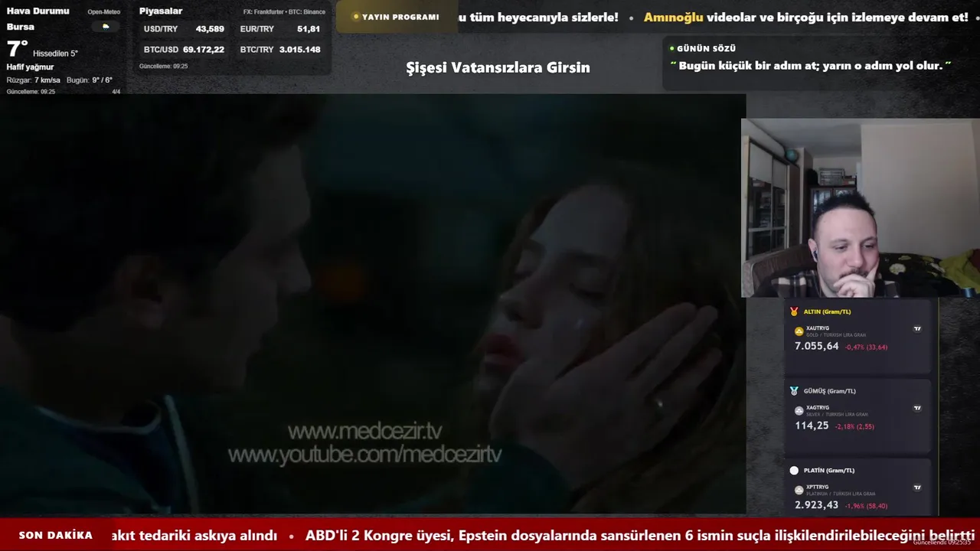
Task: Click the white circle icon beside PLATİN
Action: click(794, 471)
